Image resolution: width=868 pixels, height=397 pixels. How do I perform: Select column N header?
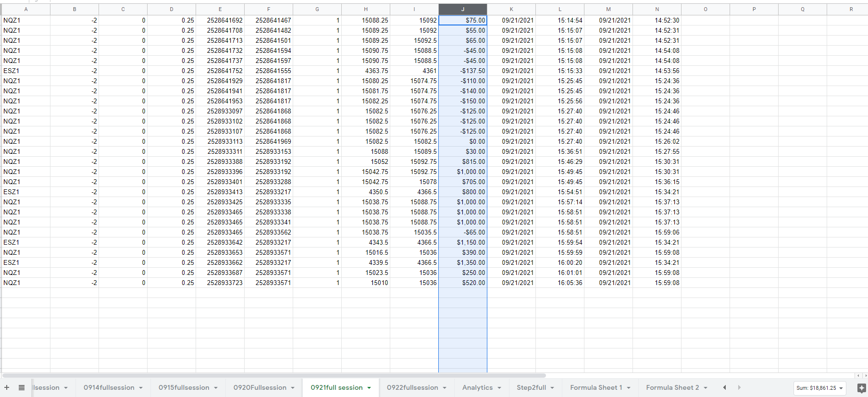point(657,9)
